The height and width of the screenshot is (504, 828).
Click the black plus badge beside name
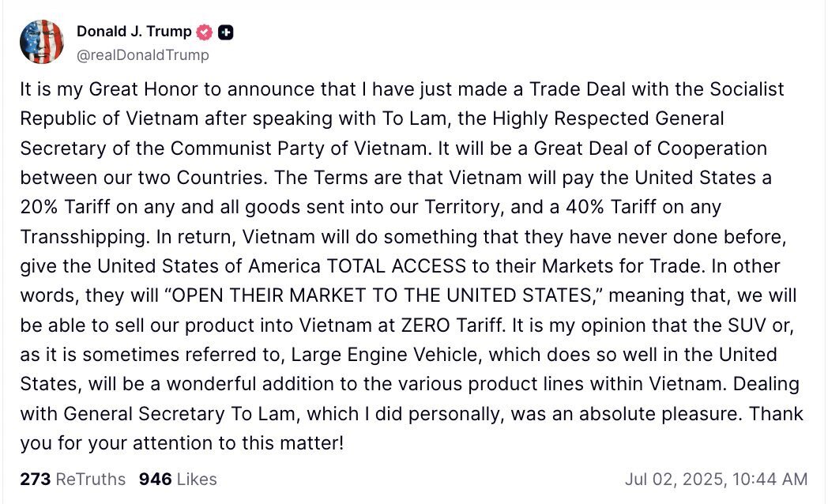tap(225, 32)
